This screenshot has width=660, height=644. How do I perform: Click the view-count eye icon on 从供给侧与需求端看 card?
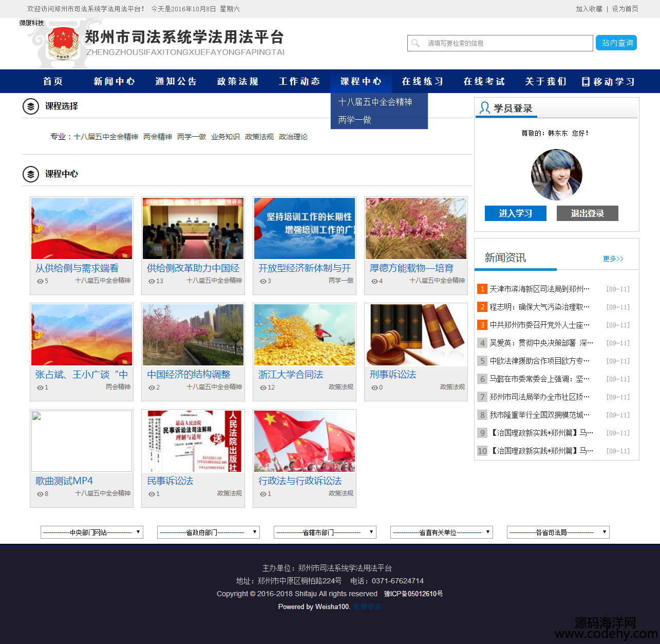pyautogui.click(x=40, y=281)
